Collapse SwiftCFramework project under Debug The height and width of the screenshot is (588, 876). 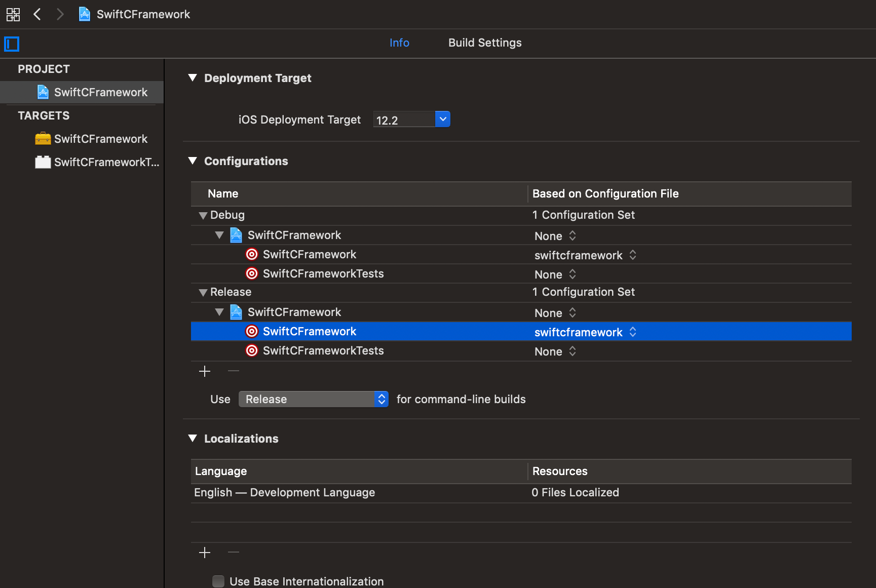pos(219,235)
